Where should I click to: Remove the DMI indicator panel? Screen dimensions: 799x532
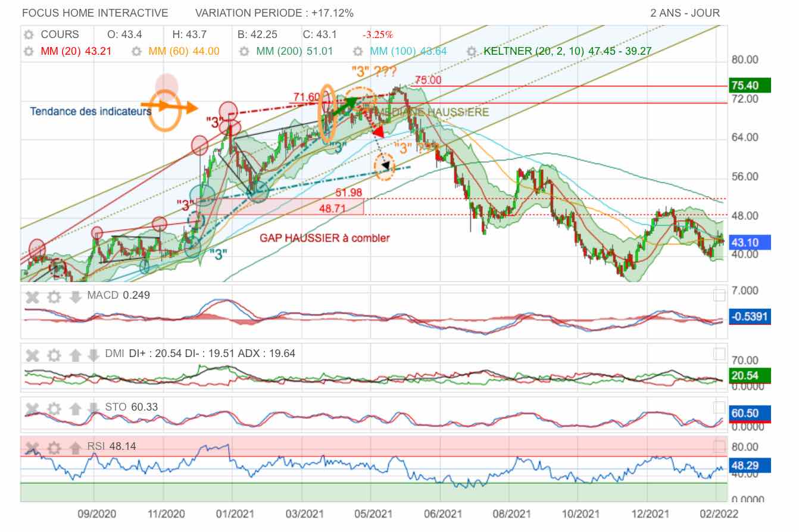pyautogui.click(x=33, y=355)
